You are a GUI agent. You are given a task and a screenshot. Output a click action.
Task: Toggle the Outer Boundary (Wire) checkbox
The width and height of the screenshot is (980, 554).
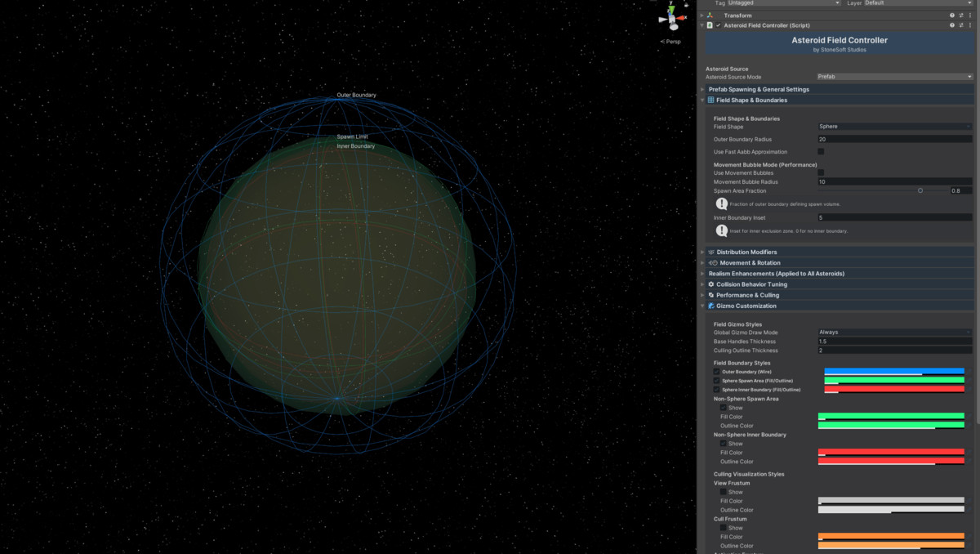point(717,372)
